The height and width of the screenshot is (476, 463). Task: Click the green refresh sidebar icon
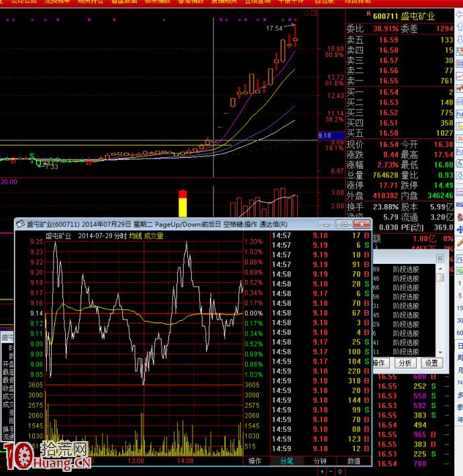(x=460, y=271)
